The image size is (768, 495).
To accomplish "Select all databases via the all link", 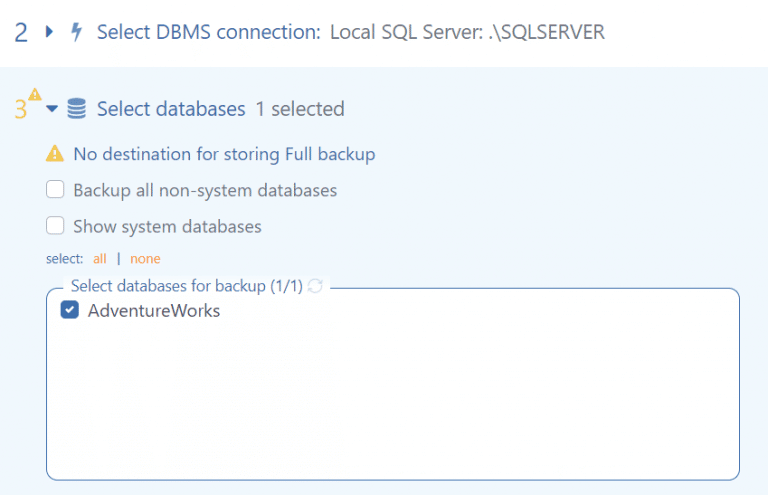I will click(99, 259).
